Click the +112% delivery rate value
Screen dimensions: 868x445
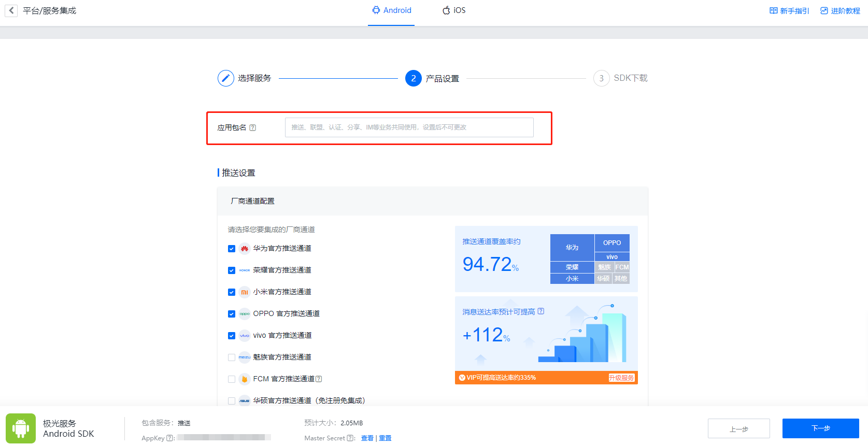pyautogui.click(x=486, y=335)
